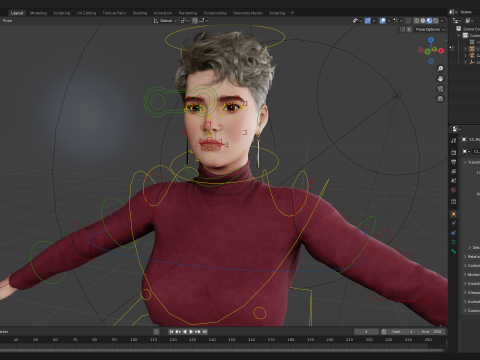Jump to next keyframe

pyautogui.click(x=198, y=332)
